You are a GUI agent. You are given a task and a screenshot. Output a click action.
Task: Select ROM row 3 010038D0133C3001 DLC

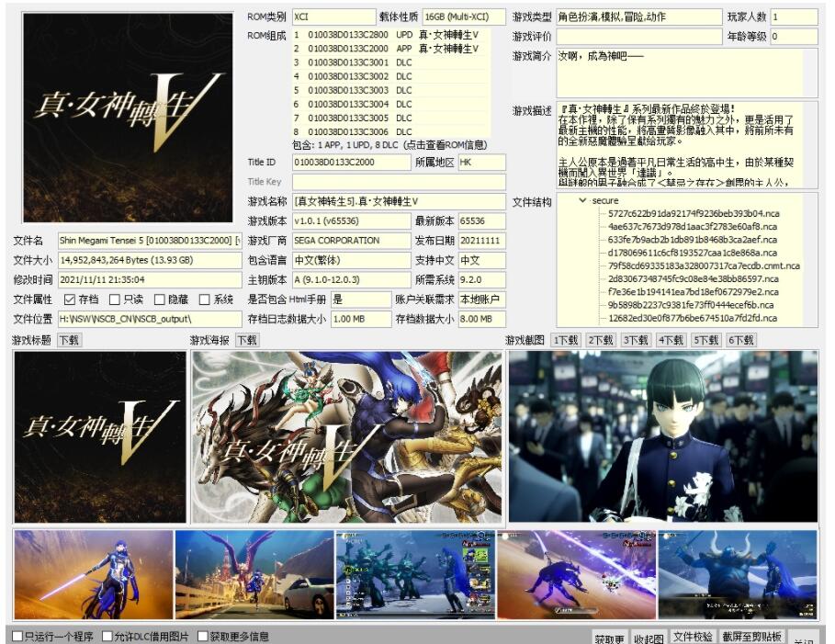[389, 62]
